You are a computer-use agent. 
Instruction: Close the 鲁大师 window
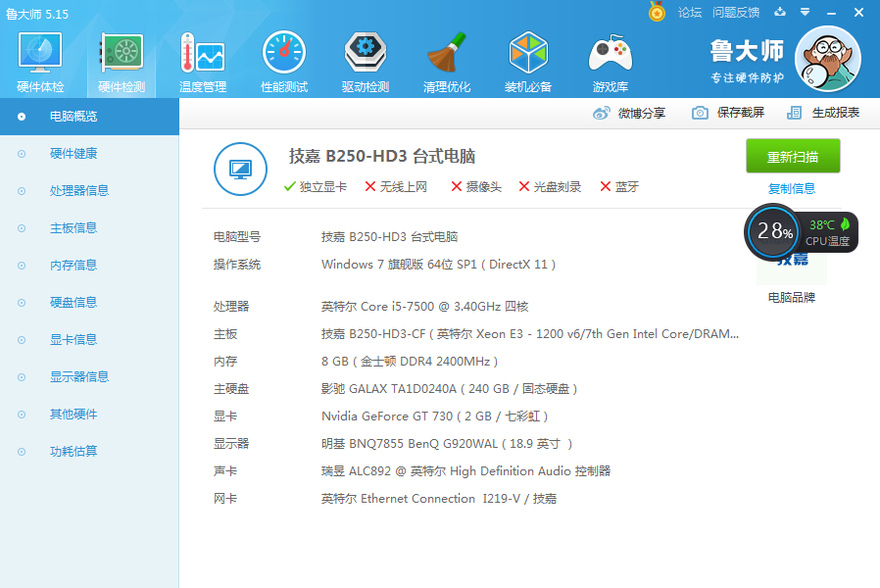pos(858,13)
